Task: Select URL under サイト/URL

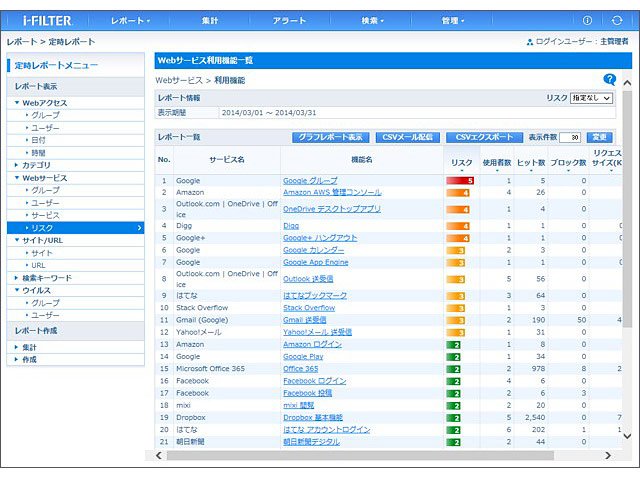Action: coord(38,265)
